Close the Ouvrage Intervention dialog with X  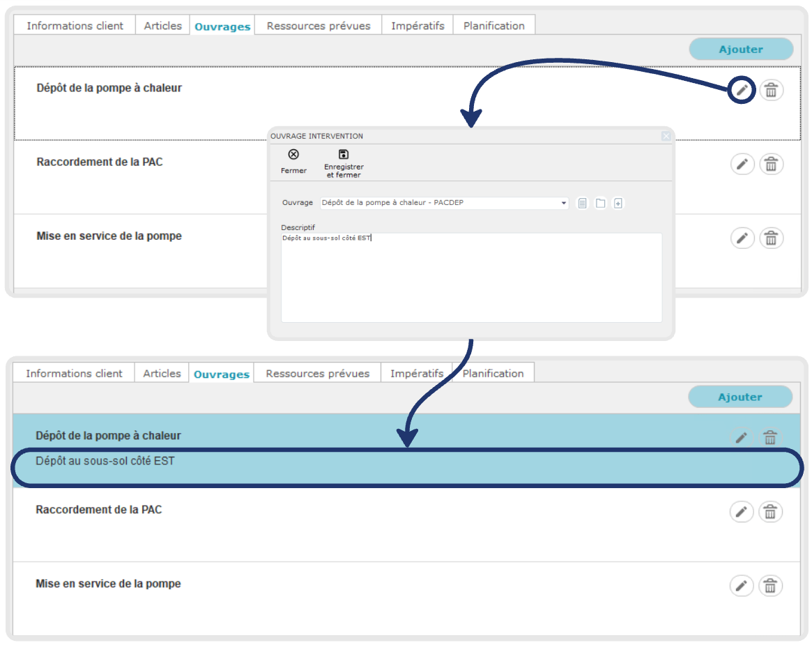pyautogui.click(x=666, y=137)
